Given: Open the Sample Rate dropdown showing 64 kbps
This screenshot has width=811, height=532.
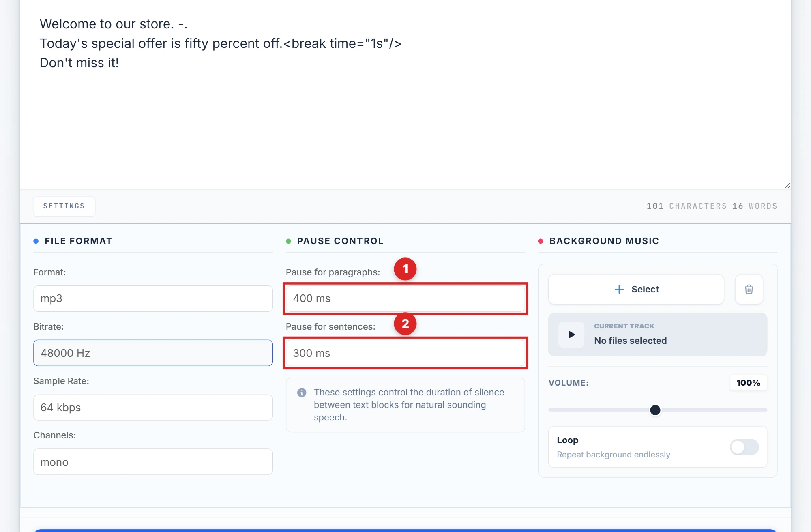Looking at the screenshot, I should 153,408.
